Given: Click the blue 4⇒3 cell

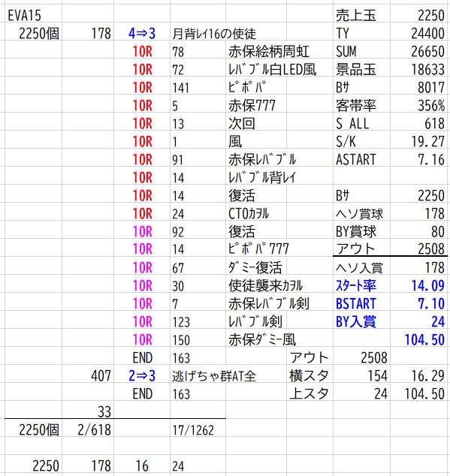Looking at the screenshot, I should (x=141, y=33).
